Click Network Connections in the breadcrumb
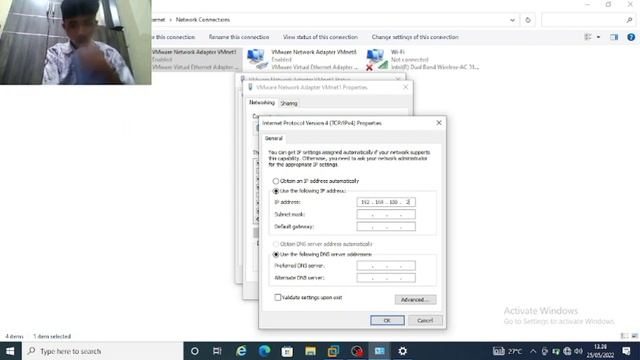 coord(203,20)
